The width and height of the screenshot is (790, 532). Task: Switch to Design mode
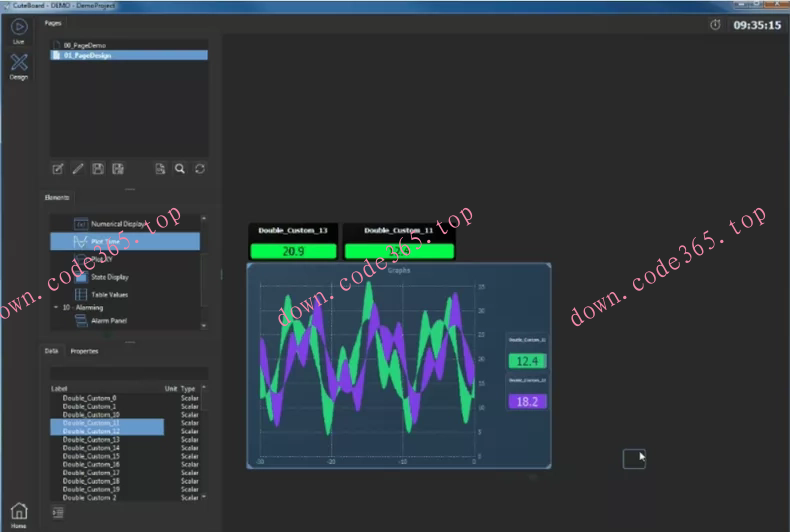coord(19,67)
